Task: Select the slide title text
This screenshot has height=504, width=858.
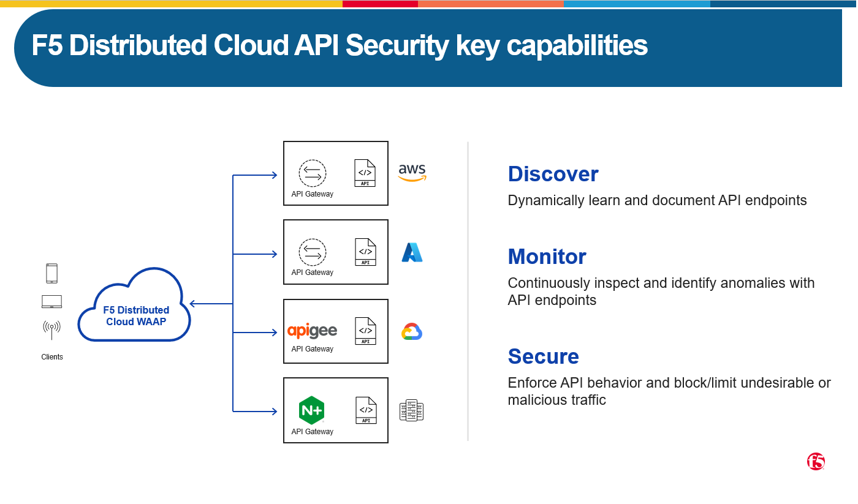Action: [x=340, y=46]
